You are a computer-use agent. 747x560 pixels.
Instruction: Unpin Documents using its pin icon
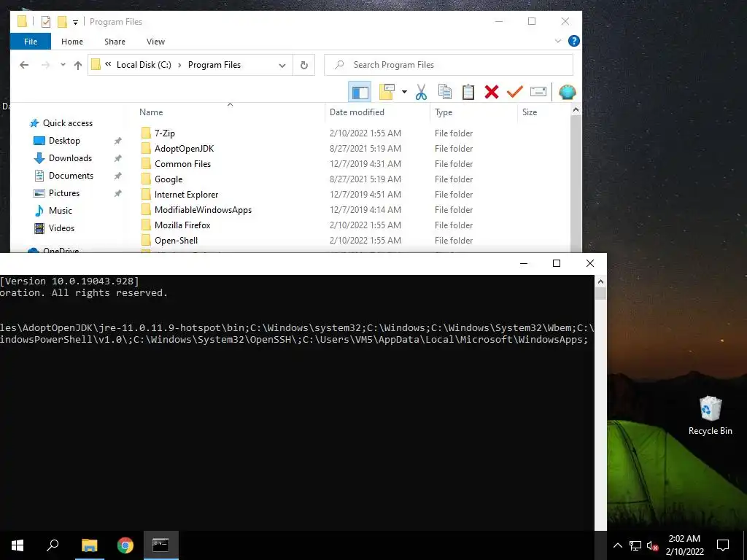point(117,176)
